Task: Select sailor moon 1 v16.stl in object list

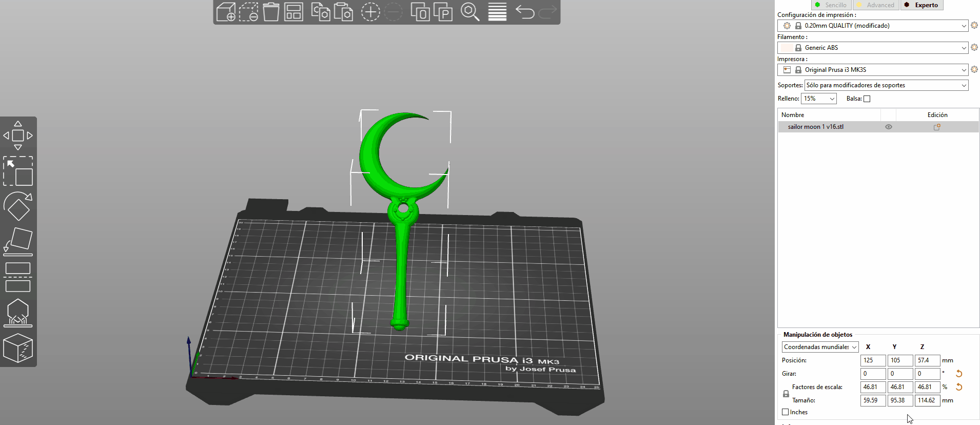Action: [878, 127]
